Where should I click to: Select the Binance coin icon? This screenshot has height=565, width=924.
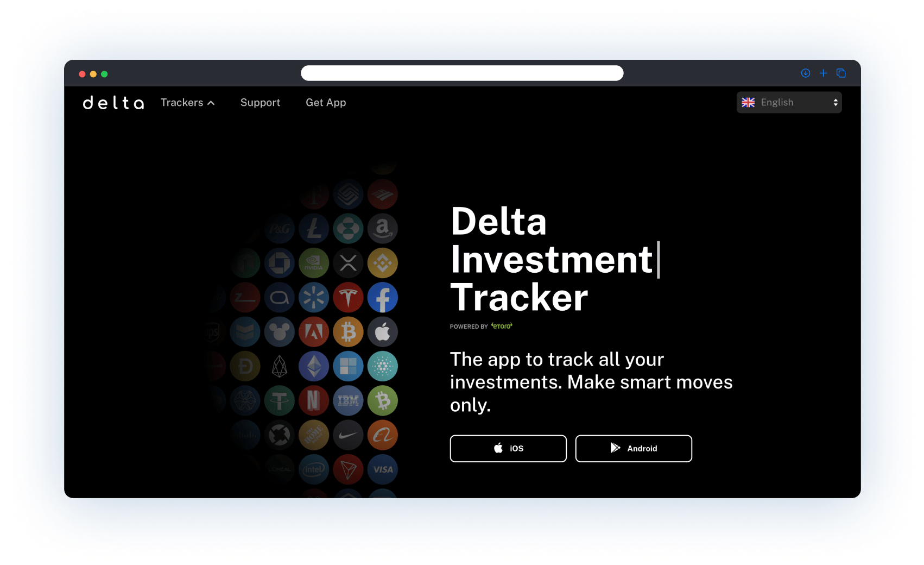(x=383, y=263)
